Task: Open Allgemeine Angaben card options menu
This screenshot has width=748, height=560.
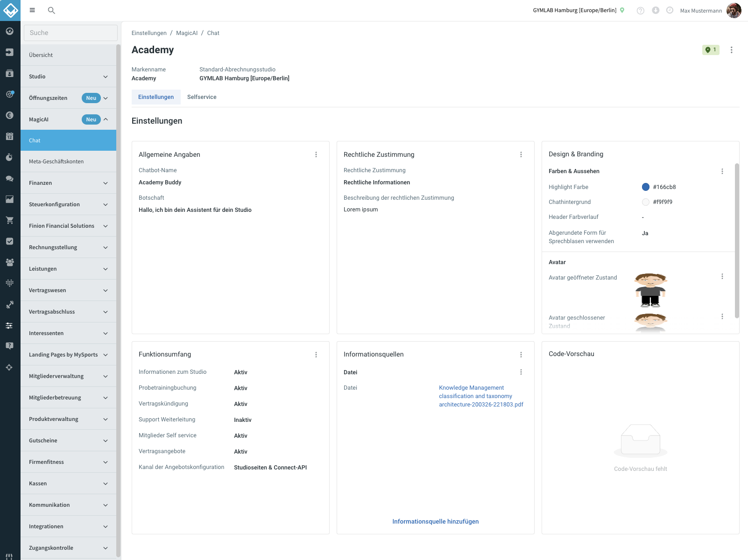Action: [x=316, y=154]
